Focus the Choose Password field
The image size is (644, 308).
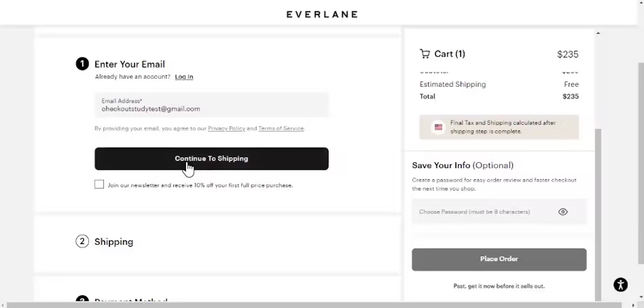pyautogui.click(x=483, y=212)
